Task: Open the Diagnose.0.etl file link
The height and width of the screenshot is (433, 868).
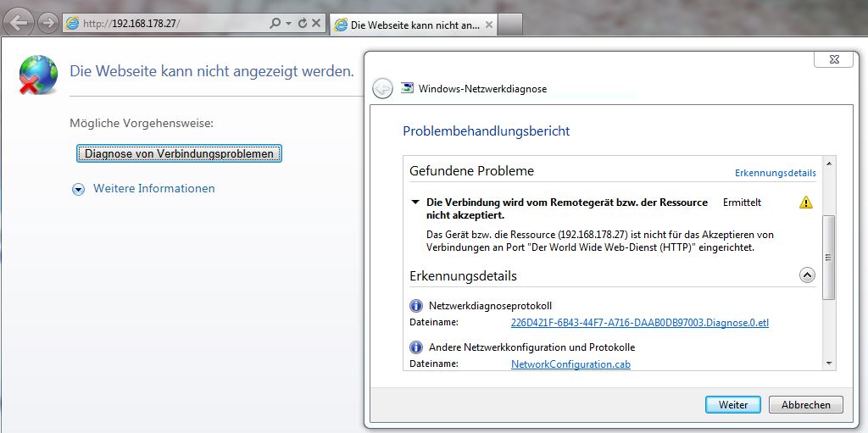Action: (x=639, y=322)
